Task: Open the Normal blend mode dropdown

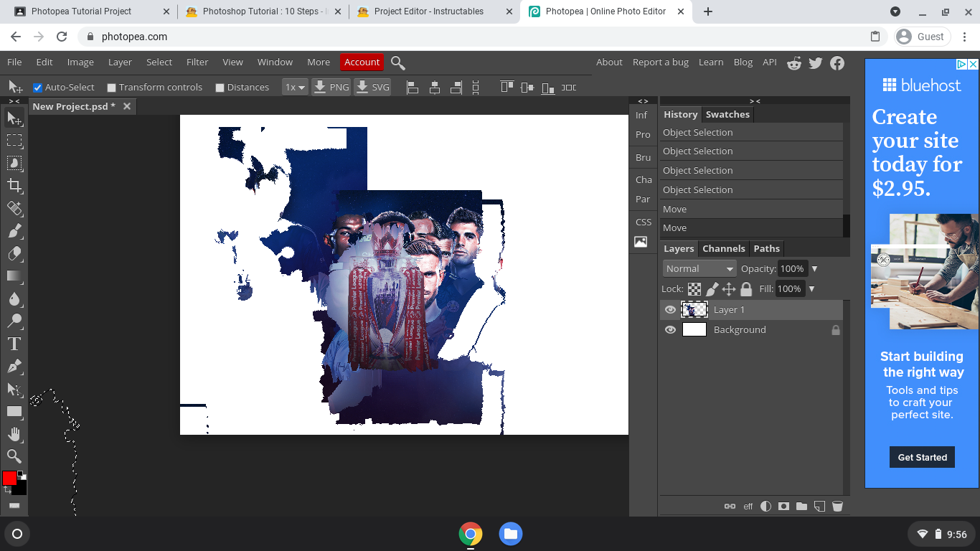Action: click(x=699, y=268)
